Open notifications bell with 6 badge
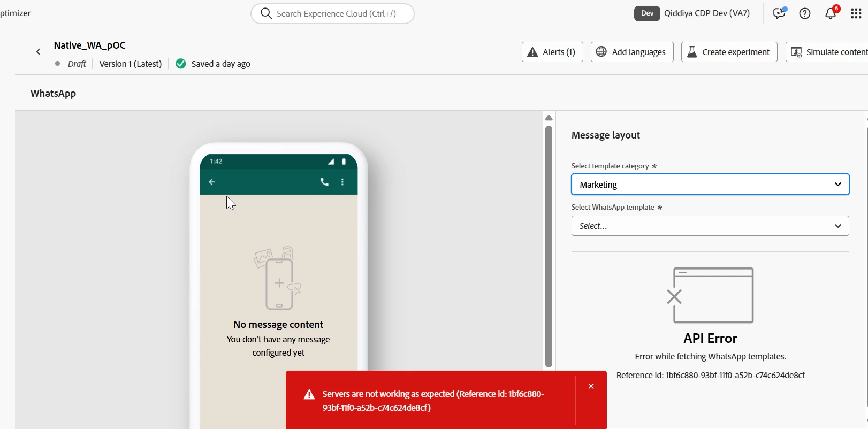Viewport: 868px width, 429px height. pyautogui.click(x=831, y=13)
